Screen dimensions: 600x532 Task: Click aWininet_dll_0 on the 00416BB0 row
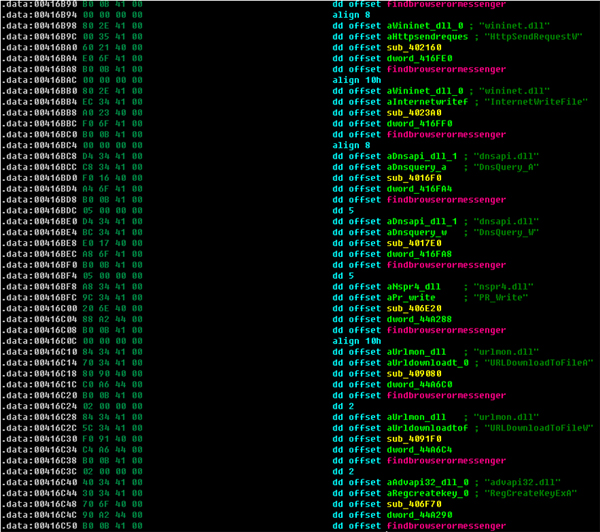[x=425, y=91]
